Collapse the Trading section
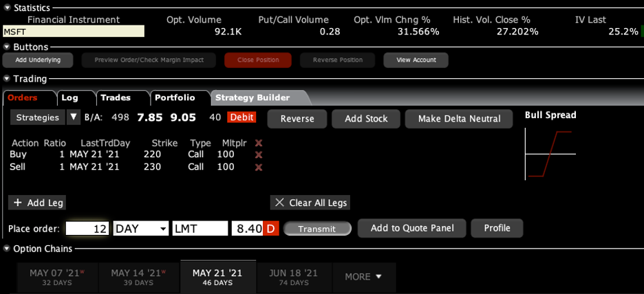Viewport: 644px width, 294px height. [7, 79]
